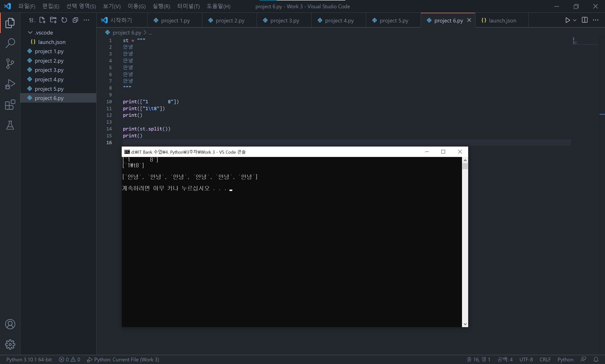Click Python 3.10.1 64-bit interpreter
Screen dimensions: 605x364
coord(29,359)
